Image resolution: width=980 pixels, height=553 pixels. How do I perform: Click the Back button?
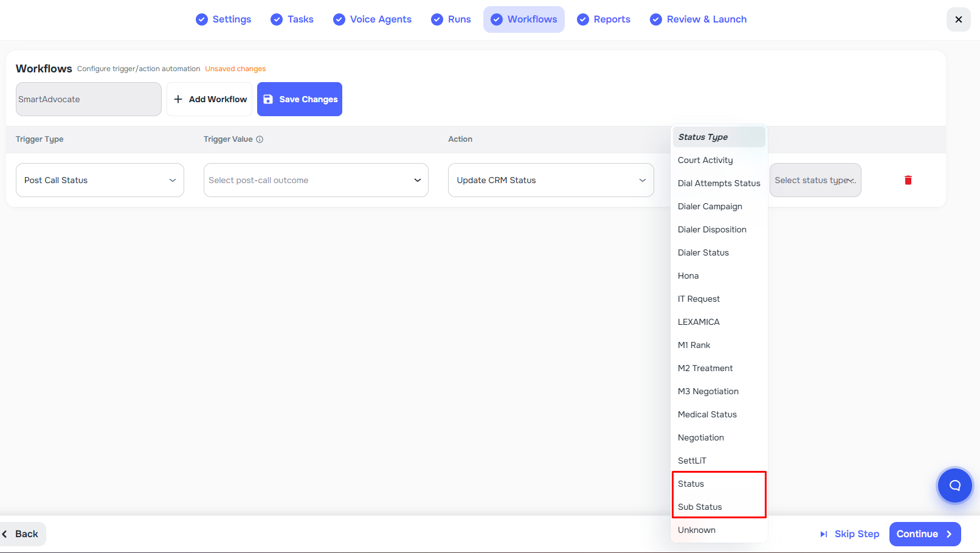tap(22, 534)
